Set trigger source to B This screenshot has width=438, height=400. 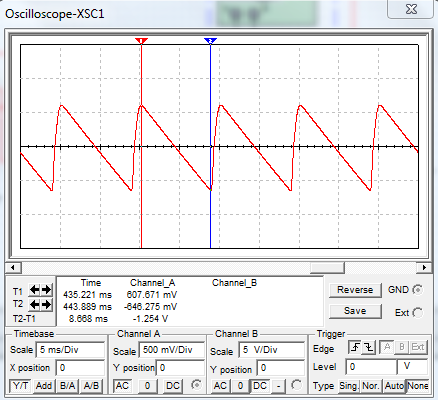(x=402, y=348)
